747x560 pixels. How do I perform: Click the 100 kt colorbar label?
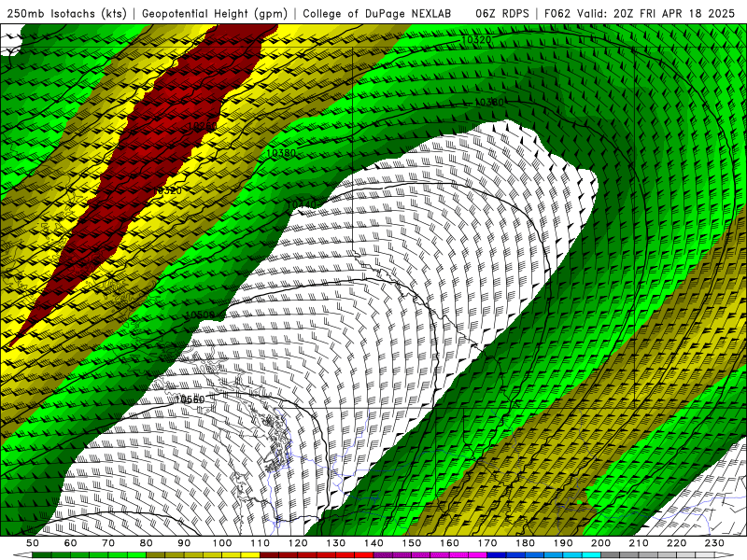pos(222,543)
